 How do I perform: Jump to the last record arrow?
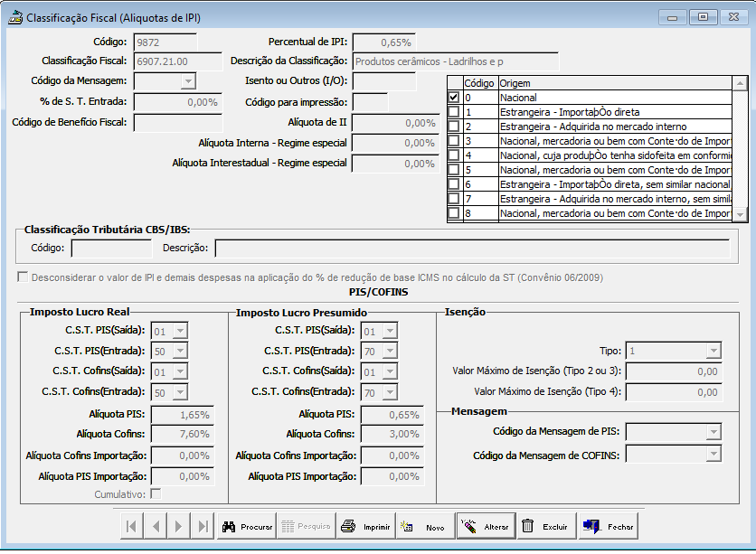[203, 527]
